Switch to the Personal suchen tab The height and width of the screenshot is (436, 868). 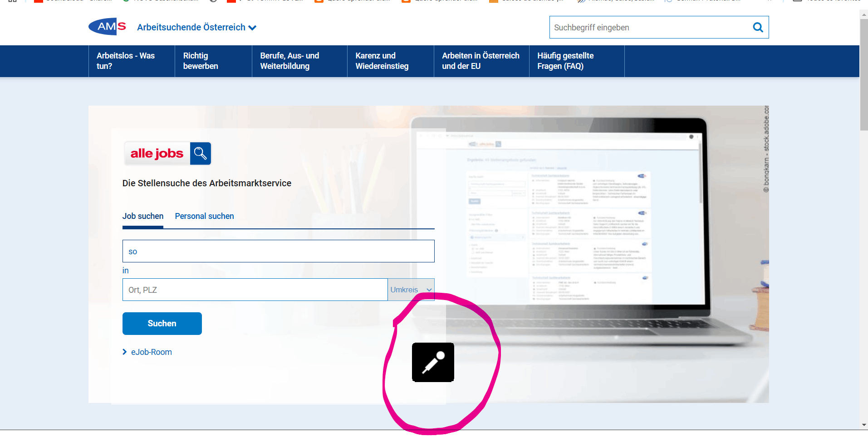pyautogui.click(x=205, y=216)
